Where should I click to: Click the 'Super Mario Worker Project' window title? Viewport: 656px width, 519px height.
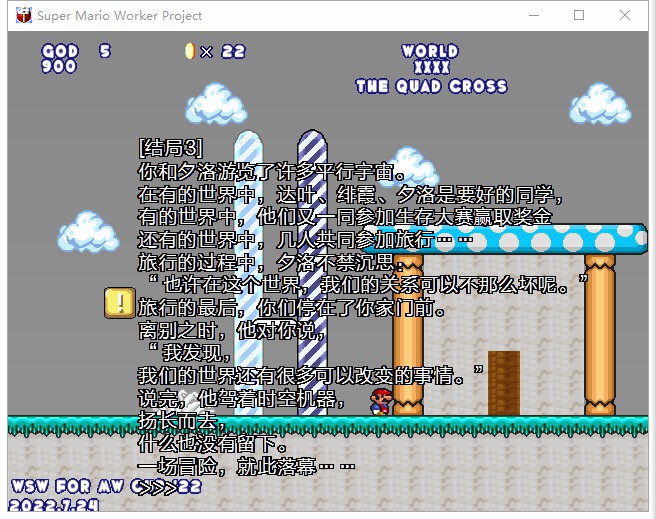(x=120, y=16)
